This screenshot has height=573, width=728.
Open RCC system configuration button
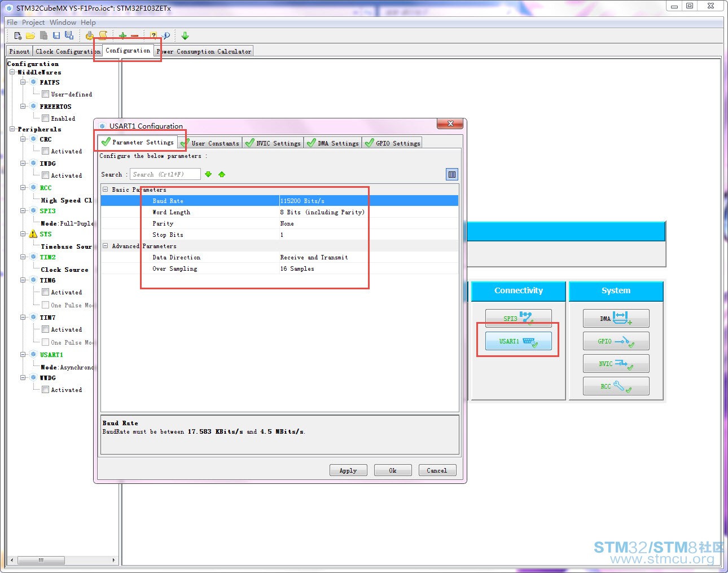point(616,386)
